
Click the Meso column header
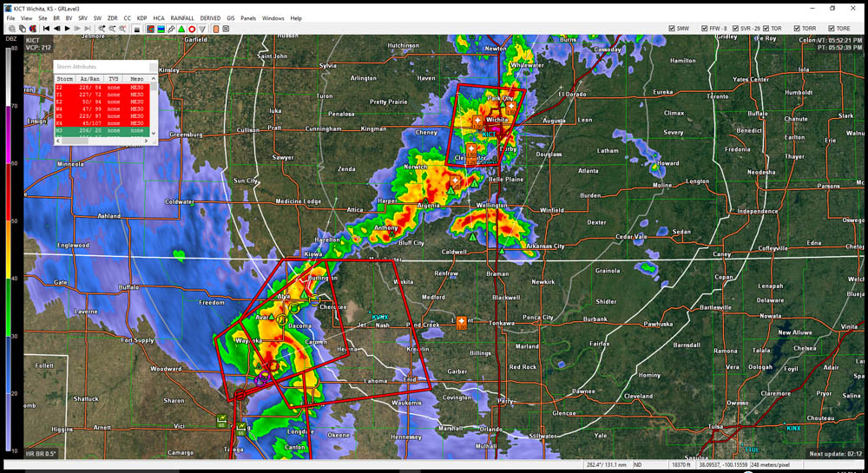136,78
